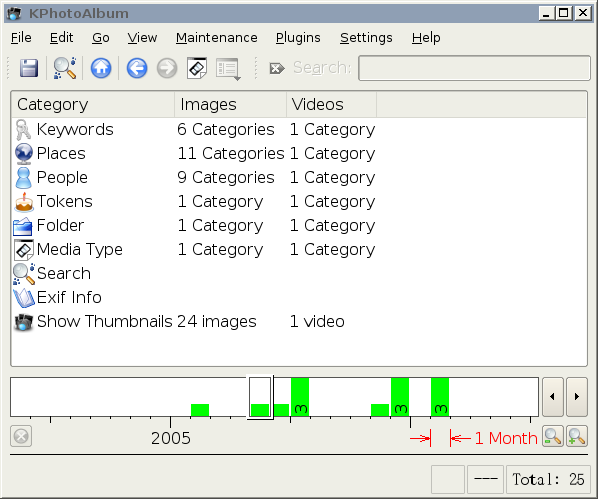Clear the search field using the X icon
This screenshot has height=499, width=598.
pos(276,68)
